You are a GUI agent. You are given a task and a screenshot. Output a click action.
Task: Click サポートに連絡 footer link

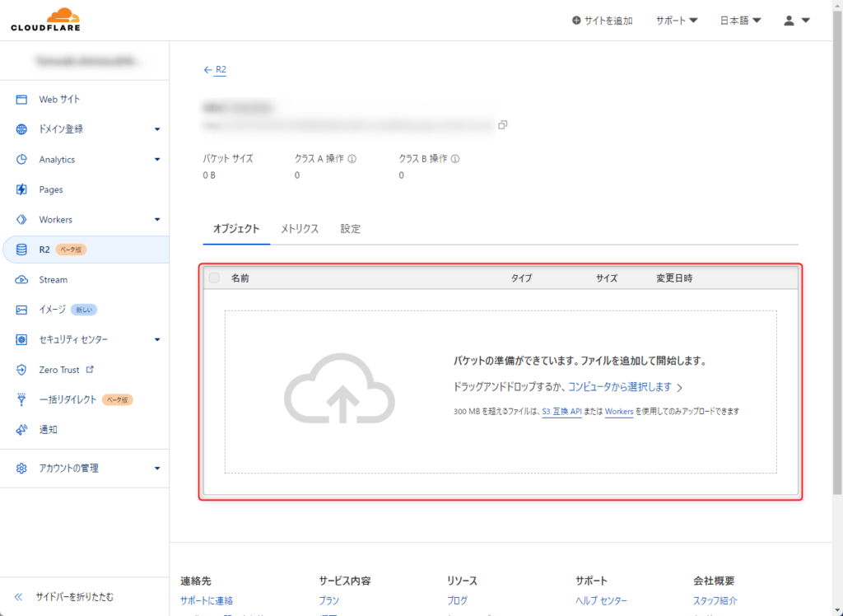click(x=207, y=600)
